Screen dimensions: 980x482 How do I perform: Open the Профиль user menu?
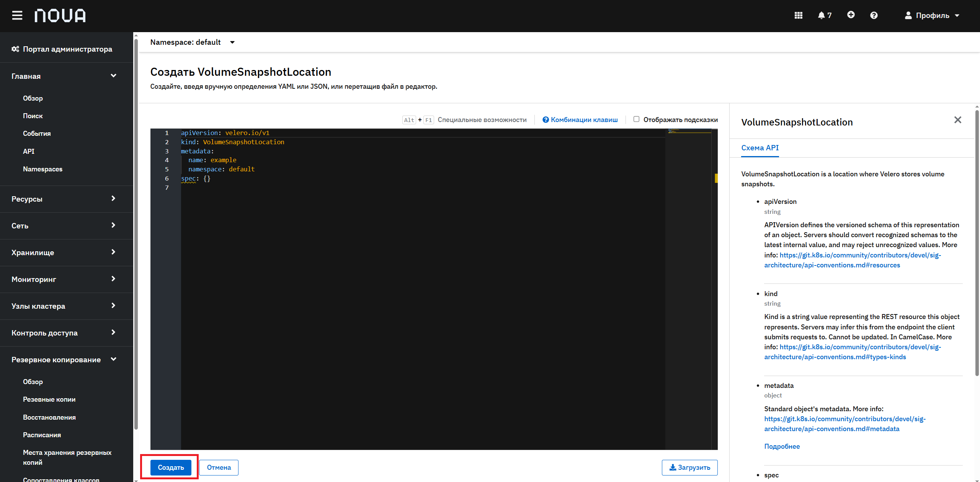point(932,15)
